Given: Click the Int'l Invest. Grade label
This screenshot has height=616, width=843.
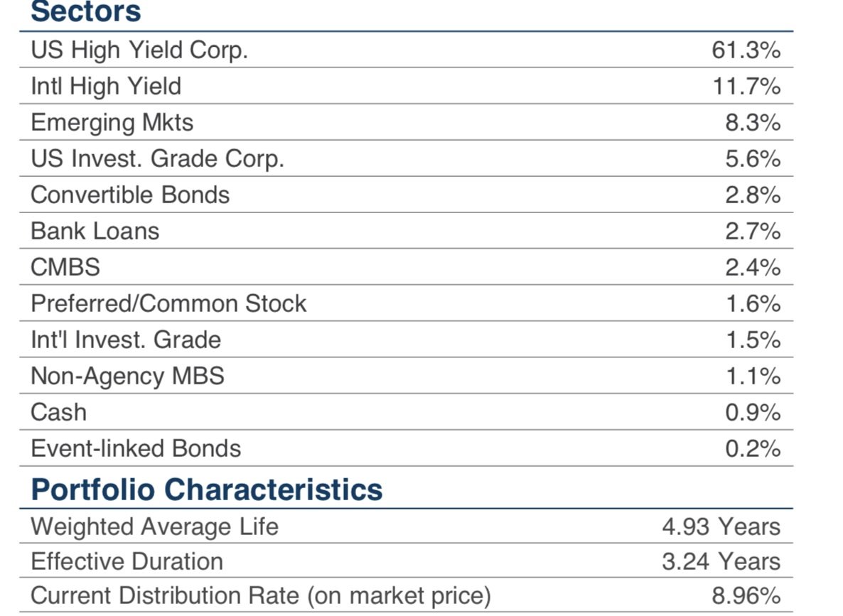Looking at the screenshot, I should 126,340.
